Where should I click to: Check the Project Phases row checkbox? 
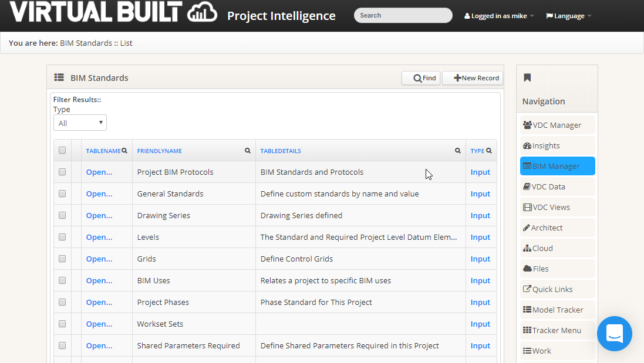tap(62, 302)
